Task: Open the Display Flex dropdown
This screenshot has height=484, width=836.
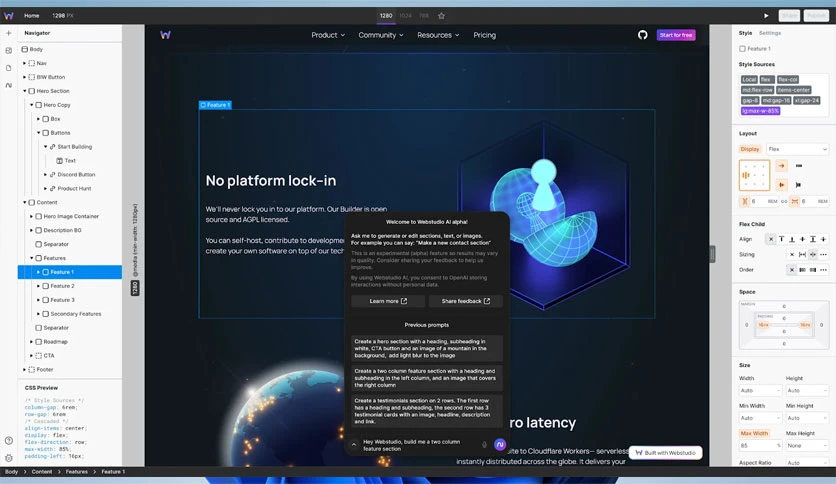Action: (x=797, y=149)
